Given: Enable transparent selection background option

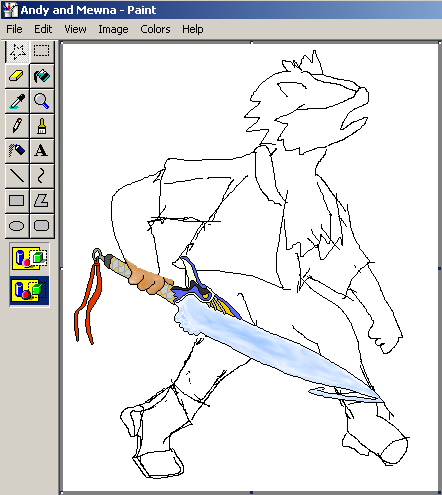Looking at the screenshot, I should [x=30, y=291].
